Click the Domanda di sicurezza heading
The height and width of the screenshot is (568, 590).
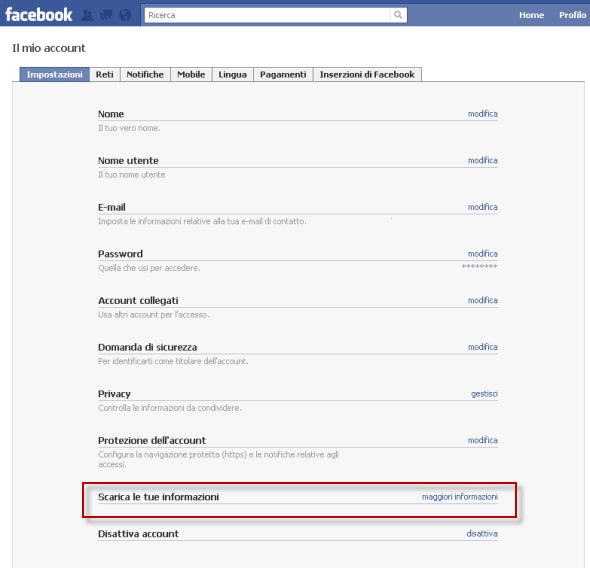148,347
